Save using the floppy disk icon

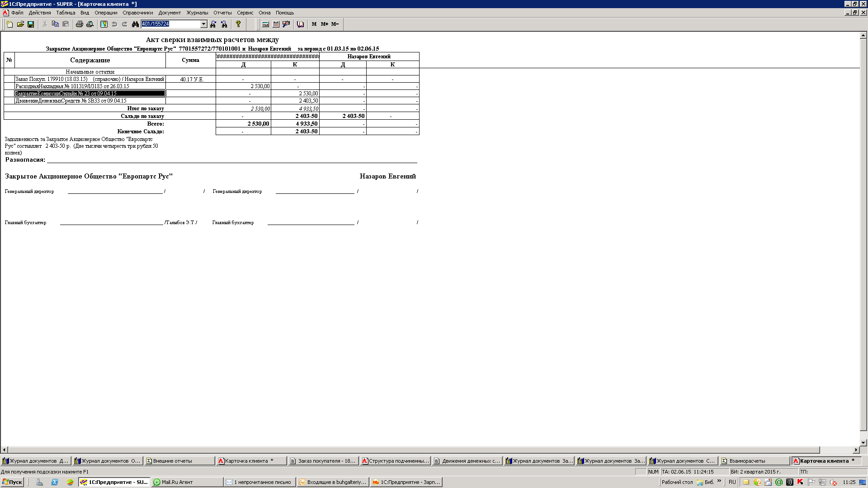pos(31,24)
